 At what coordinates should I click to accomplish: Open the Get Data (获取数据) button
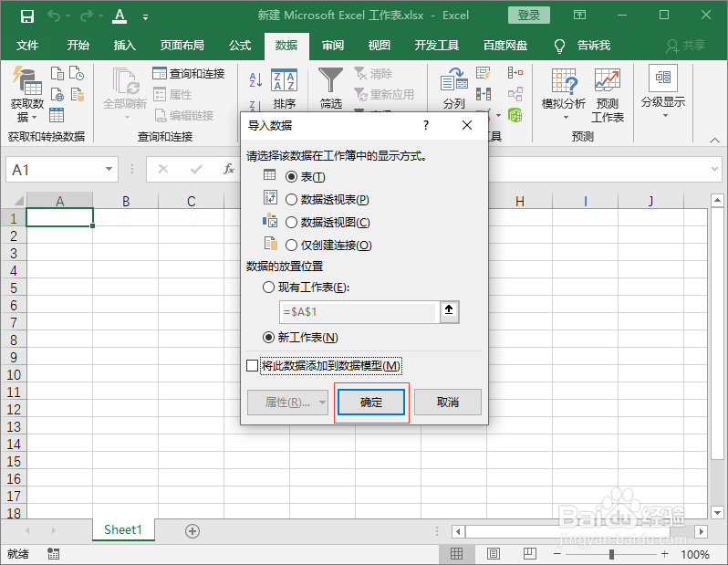(x=27, y=95)
